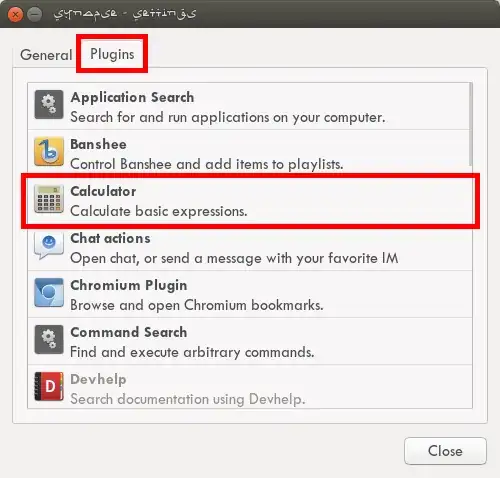The image size is (500, 478).
Task: Click 'Control Banshee and add items' description
Action: pyautogui.click(x=207, y=164)
